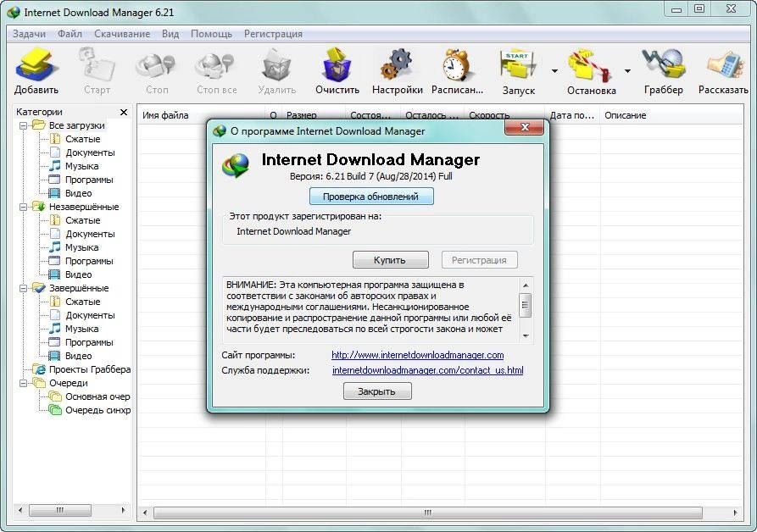The height and width of the screenshot is (532, 757).
Task: Click the Старт toolbar icon
Action: click(x=97, y=64)
